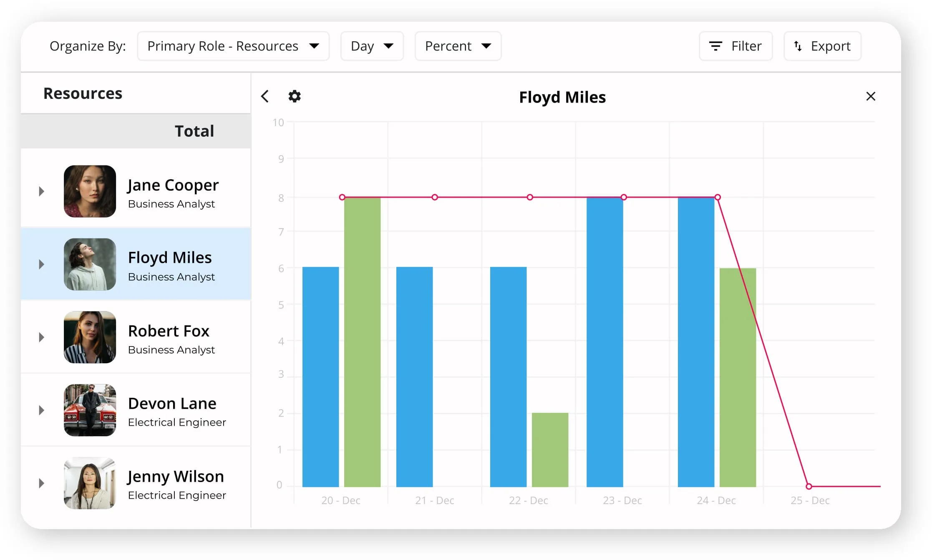Open the Percent units dropdown

[x=458, y=46]
